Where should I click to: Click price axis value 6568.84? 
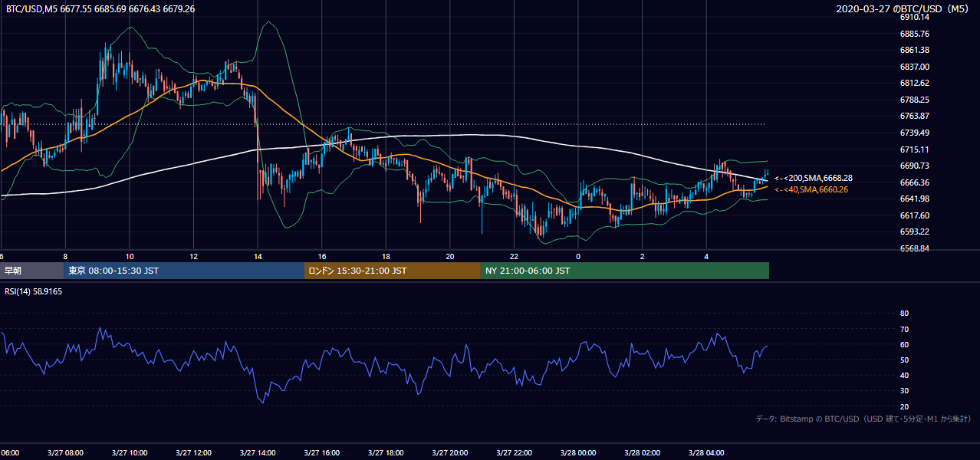[x=914, y=248]
